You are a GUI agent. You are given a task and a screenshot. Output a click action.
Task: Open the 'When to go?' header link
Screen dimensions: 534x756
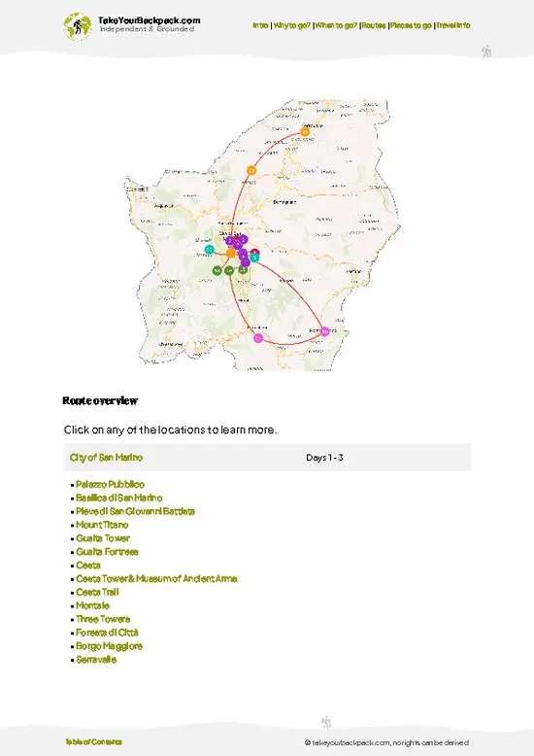[336, 25]
